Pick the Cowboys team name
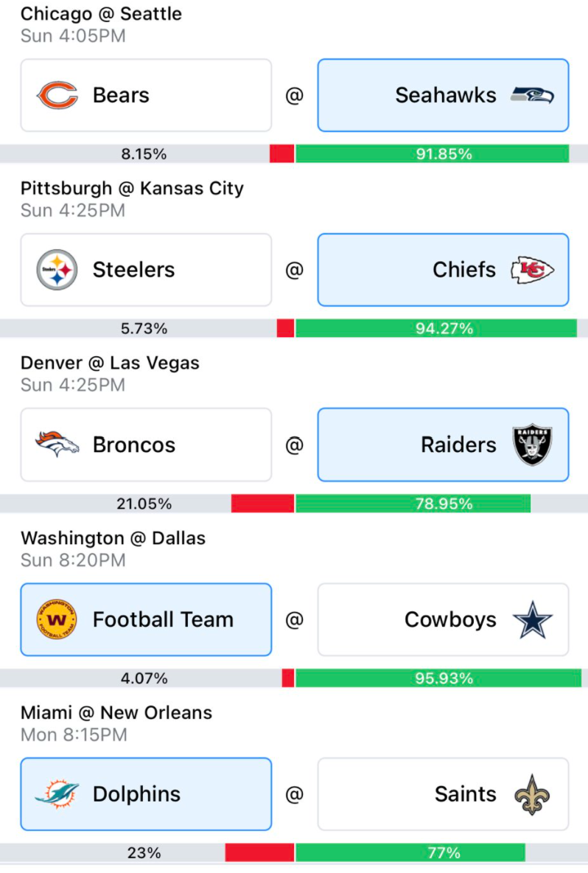Image resolution: width=588 pixels, height=873 pixels. [x=451, y=619]
